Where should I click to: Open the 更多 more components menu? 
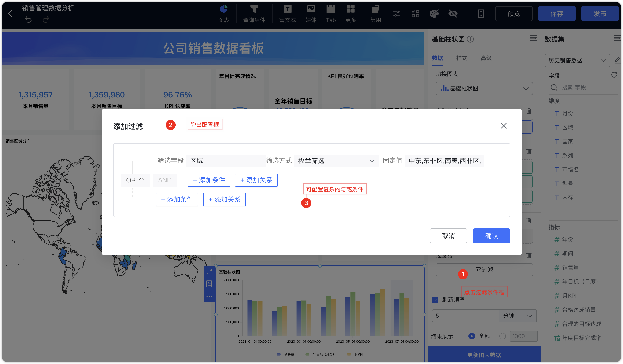pyautogui.click(x=351, y=14)
